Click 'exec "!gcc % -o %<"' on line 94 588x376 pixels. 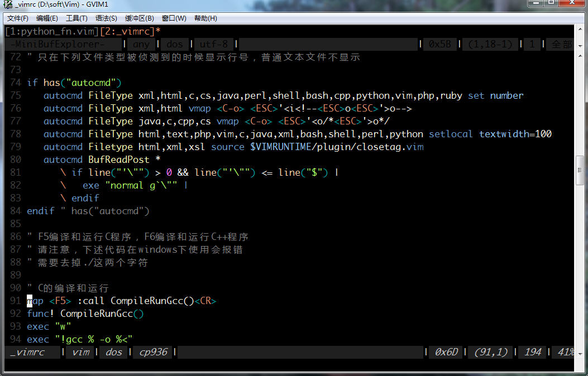[x=79, y=339]
